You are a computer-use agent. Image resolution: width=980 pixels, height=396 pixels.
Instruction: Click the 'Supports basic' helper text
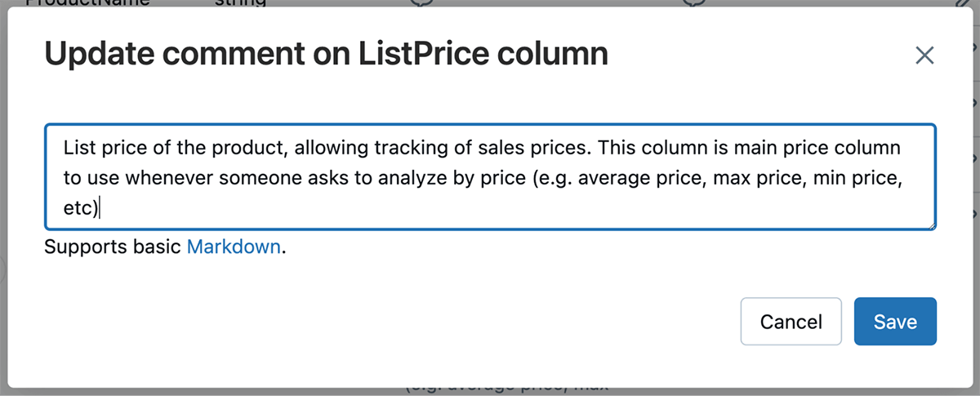(113, 247)
